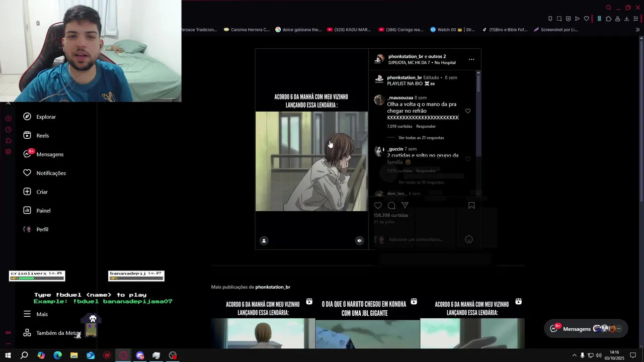Click the Criar plus icon

[x=27, y=192]
